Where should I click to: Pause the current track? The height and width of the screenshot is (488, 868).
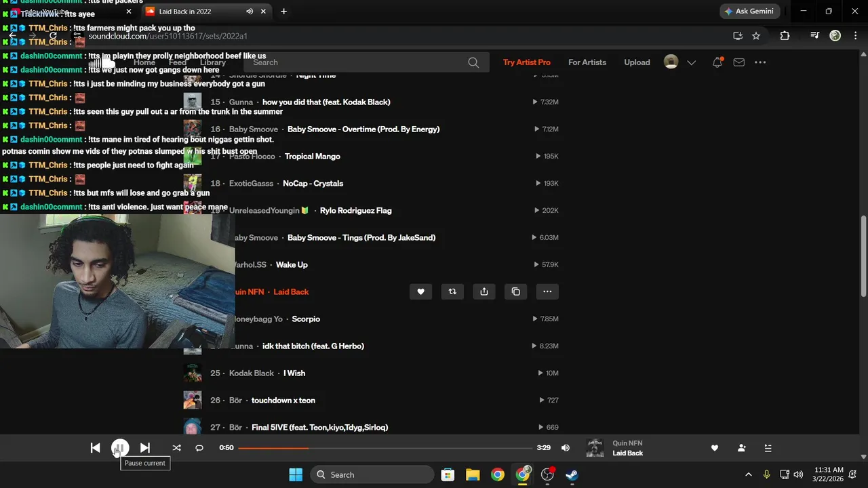pyautogui.click(x=120, y=448)
